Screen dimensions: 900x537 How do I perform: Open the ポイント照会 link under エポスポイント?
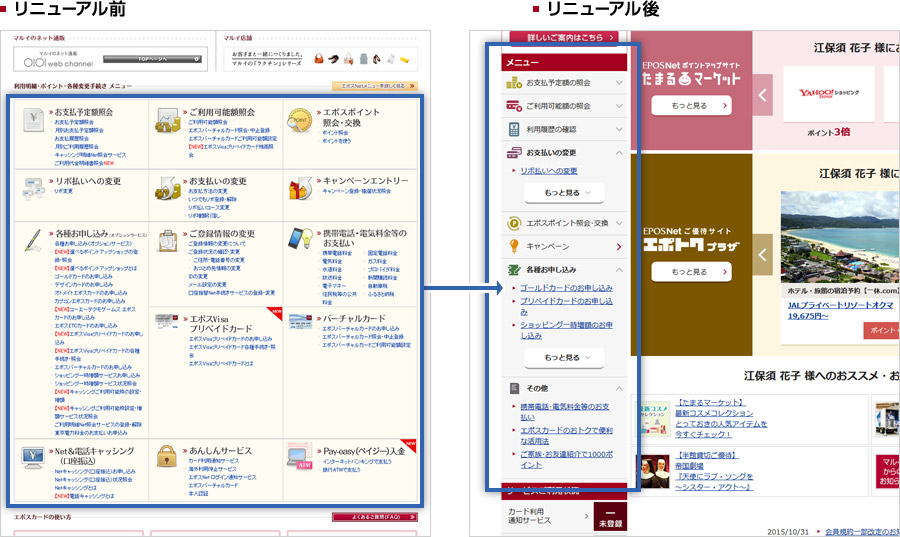coord(335,133)
